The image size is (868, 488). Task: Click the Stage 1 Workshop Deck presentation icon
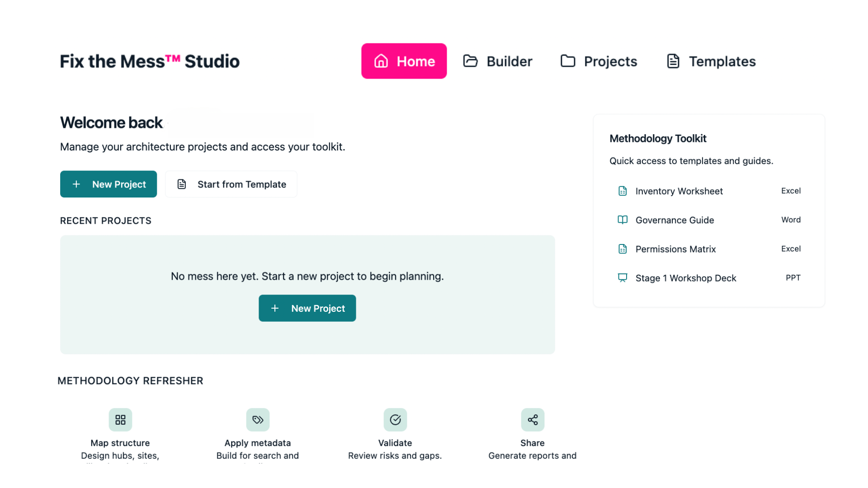(x=623, y=278)
